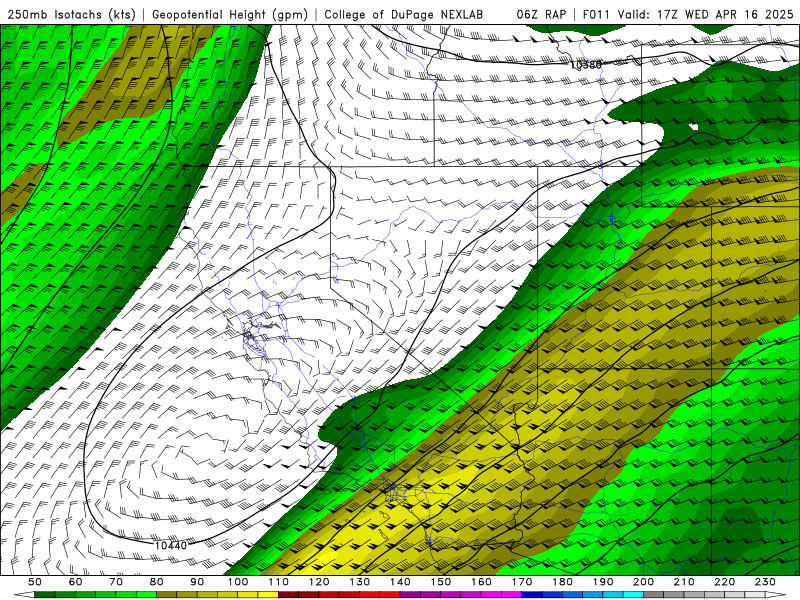The image size is (800, 600).
Task: Click the 150 knots scale label
Action: [441, 582]
